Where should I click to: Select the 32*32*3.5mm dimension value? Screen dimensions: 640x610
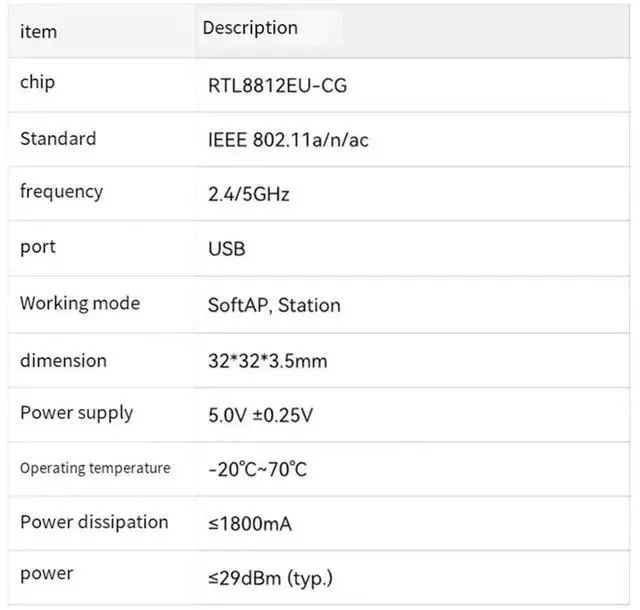point(267,361)
